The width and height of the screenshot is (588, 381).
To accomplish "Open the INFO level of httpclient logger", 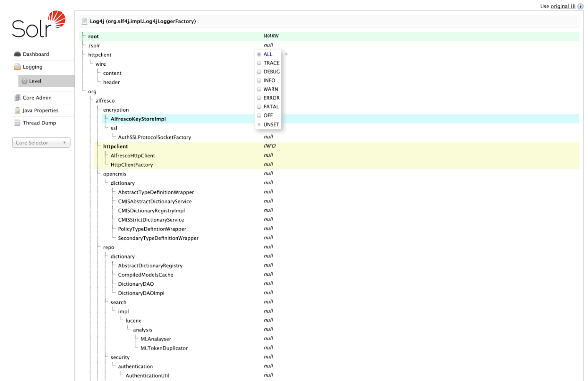I will 269,146.
